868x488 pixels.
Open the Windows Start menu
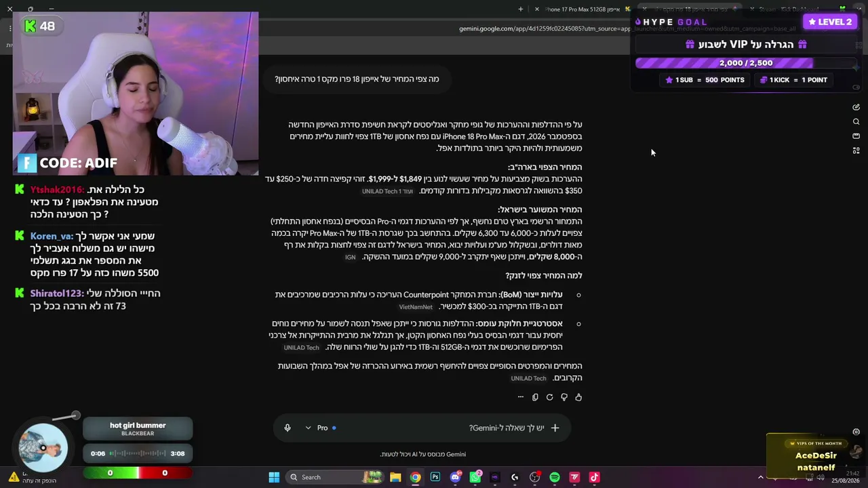274,477
